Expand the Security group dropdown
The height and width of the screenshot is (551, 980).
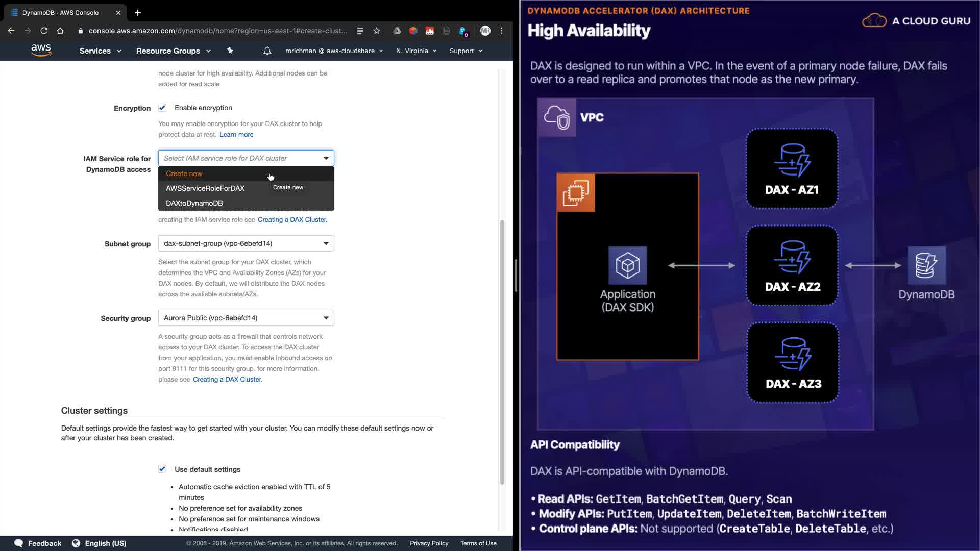pyautogui.click(x=246, y=318)
